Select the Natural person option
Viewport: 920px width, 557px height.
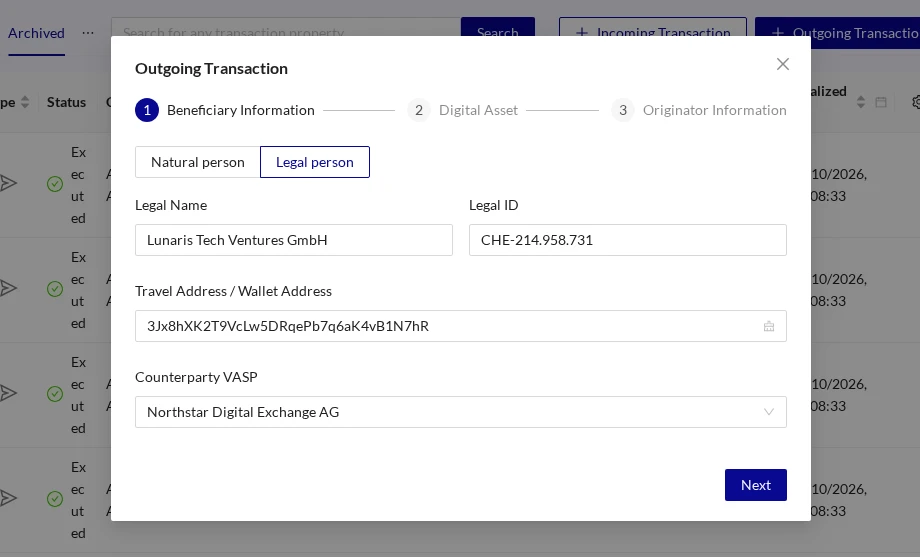point(198,162)
